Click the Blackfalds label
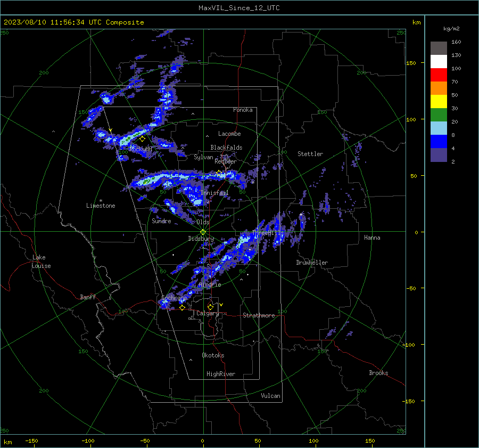Viewport: 479px width, 448px height. tap(226, 148)
